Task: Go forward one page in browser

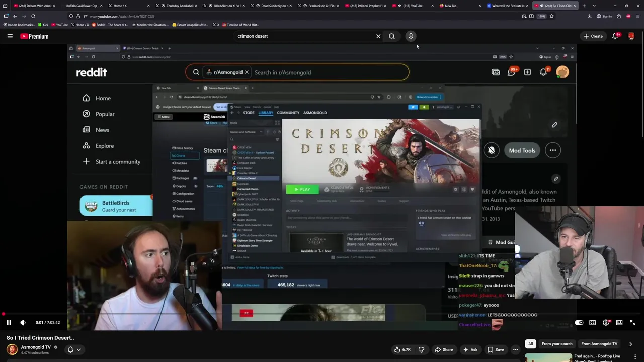Action: tap(24, 16)
